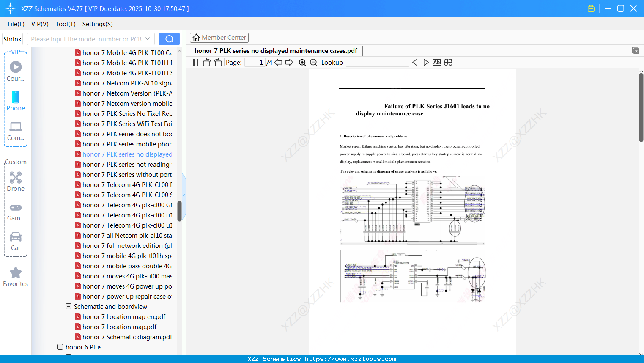This screenshot has width=644, height=363.
Task: Open honor 7 PLK series mobile phone file
Action: [127, 144]
